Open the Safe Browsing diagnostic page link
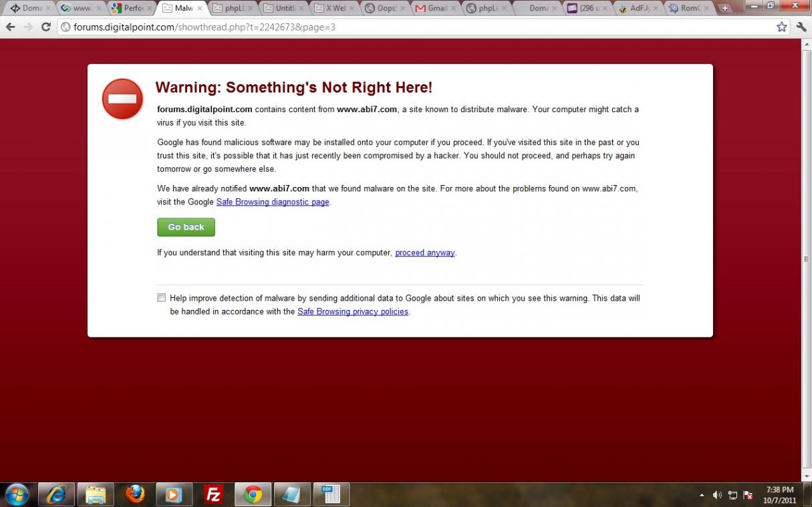Image resolution: width=812 pixels, height=507 pixels. (x=273, y=202)
